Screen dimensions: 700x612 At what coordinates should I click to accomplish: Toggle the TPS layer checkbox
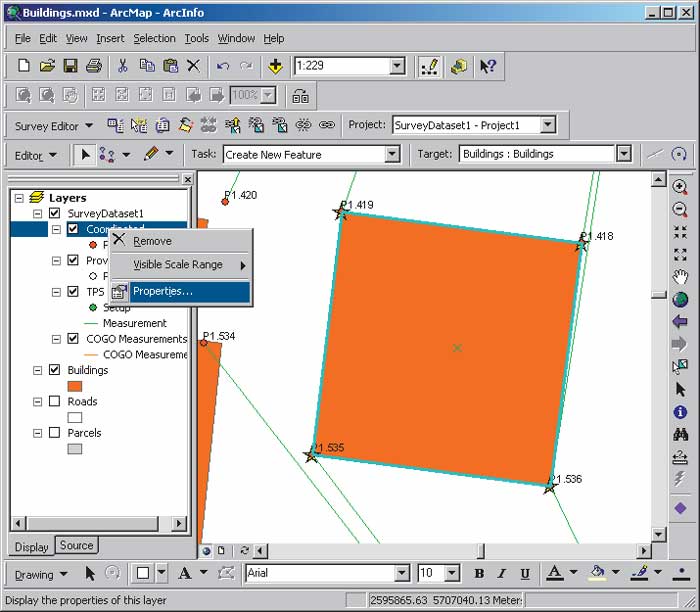click(73, 291)
